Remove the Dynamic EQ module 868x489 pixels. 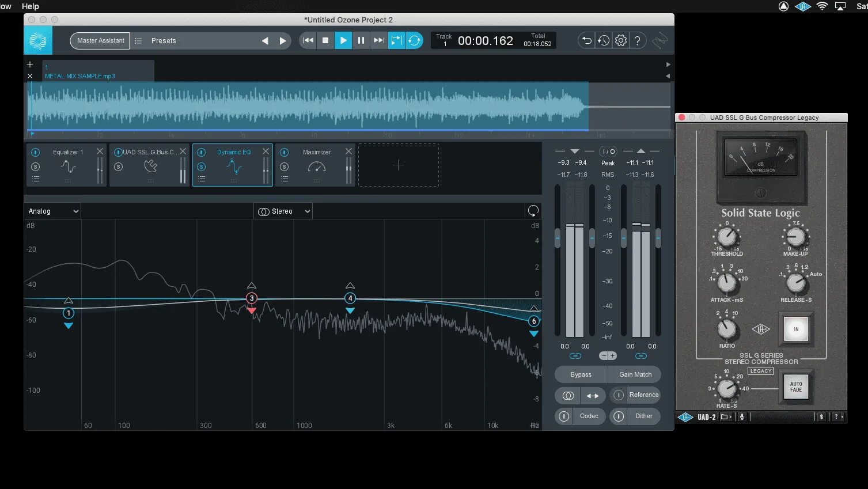click(266, 151)
